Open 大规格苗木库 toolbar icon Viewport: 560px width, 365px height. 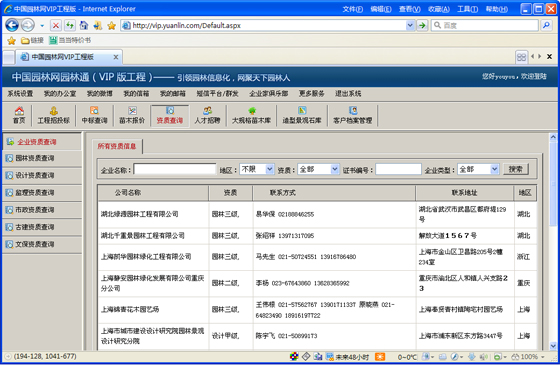coord(251,115)
